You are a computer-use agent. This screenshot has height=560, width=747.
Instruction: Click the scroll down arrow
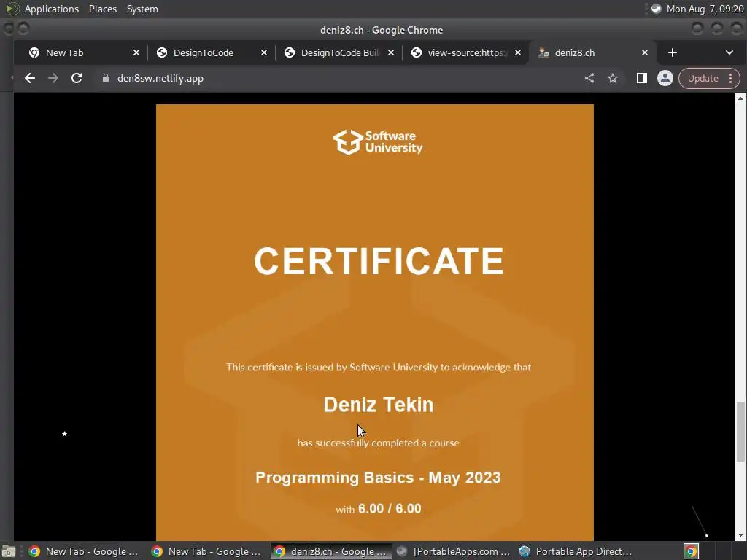point(740,536)
